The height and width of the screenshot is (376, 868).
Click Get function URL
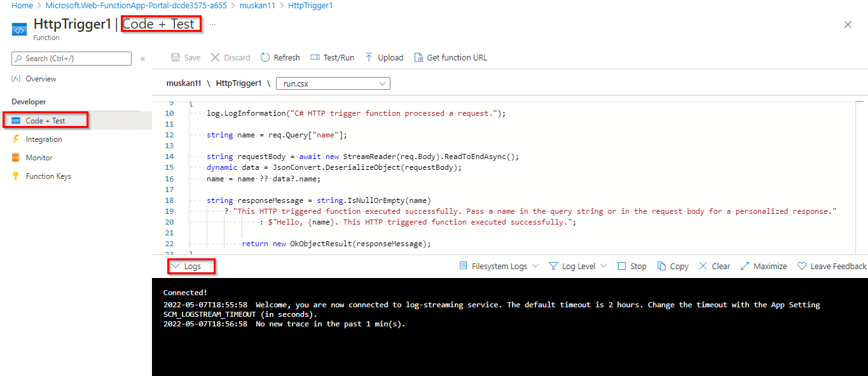click(451, 58)
